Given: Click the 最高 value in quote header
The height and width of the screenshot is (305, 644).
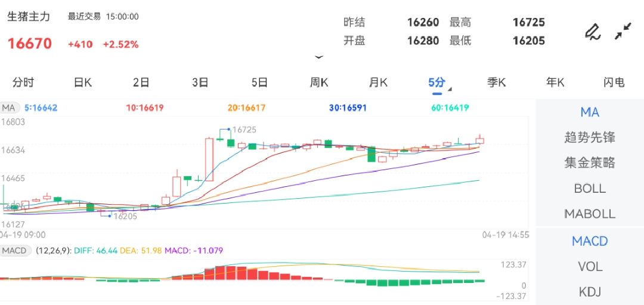Looking at the screenshot, I should point(528,22).
